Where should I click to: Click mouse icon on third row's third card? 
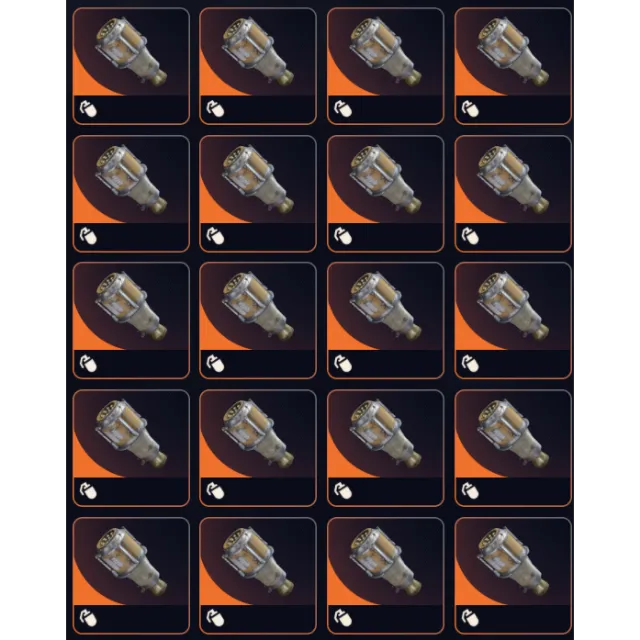pos(343,364)
